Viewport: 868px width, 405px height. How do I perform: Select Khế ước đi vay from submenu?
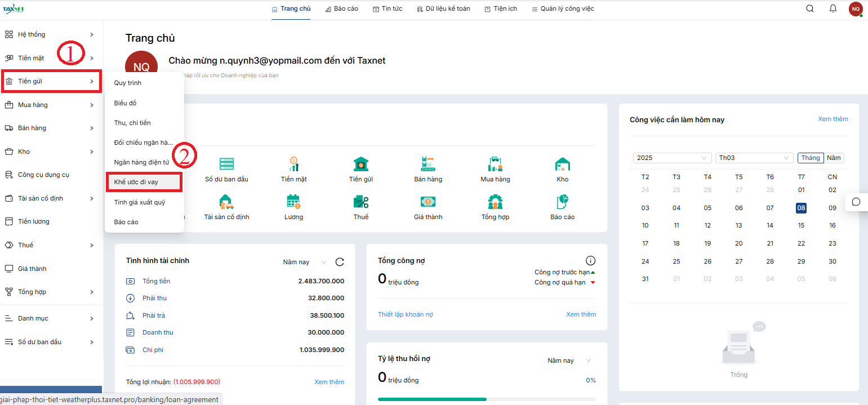pos(144,182)
